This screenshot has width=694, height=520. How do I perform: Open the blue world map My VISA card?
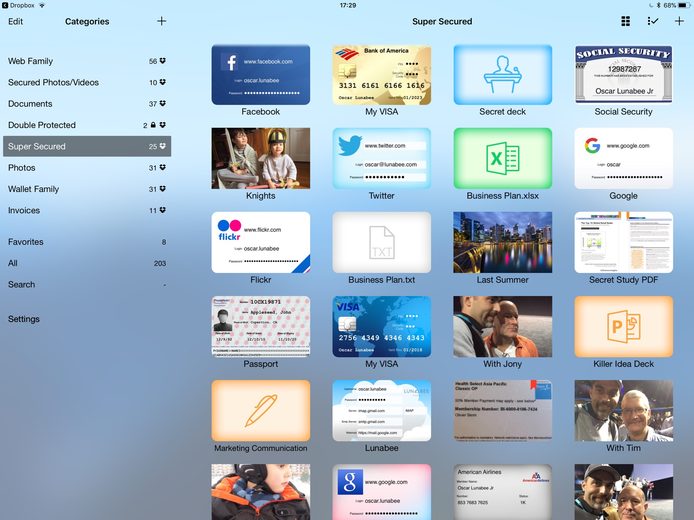(382, 327)
